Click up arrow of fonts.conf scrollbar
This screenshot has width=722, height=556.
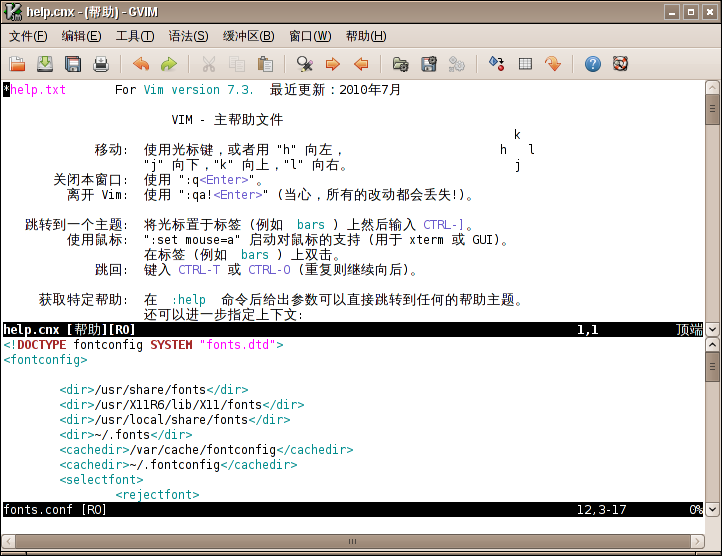pyautogui.click(x=712, y=345)
